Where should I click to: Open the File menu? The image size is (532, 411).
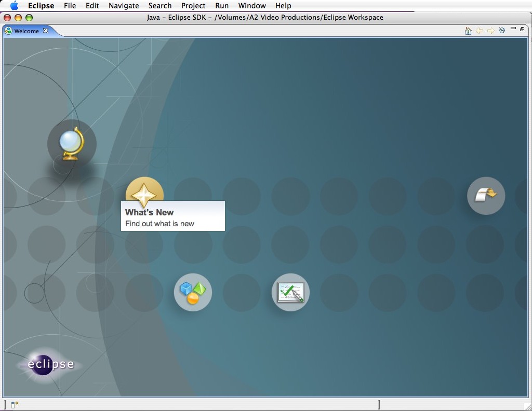click(70, 6)
